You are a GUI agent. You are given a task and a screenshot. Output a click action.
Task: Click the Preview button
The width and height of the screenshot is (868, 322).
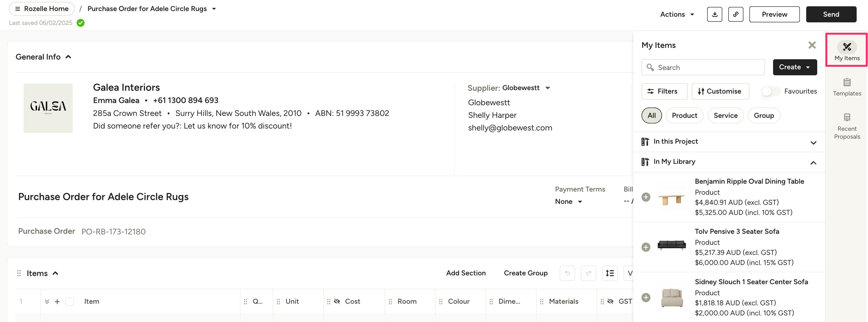point(774,14)
